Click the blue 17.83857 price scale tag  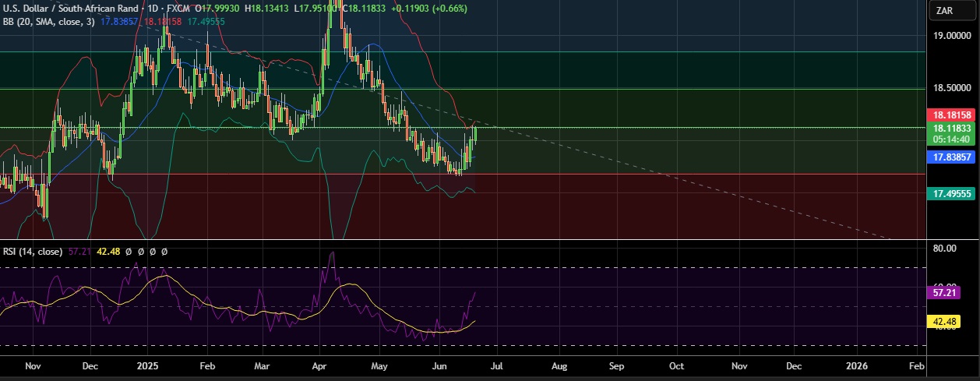(950, 157)
